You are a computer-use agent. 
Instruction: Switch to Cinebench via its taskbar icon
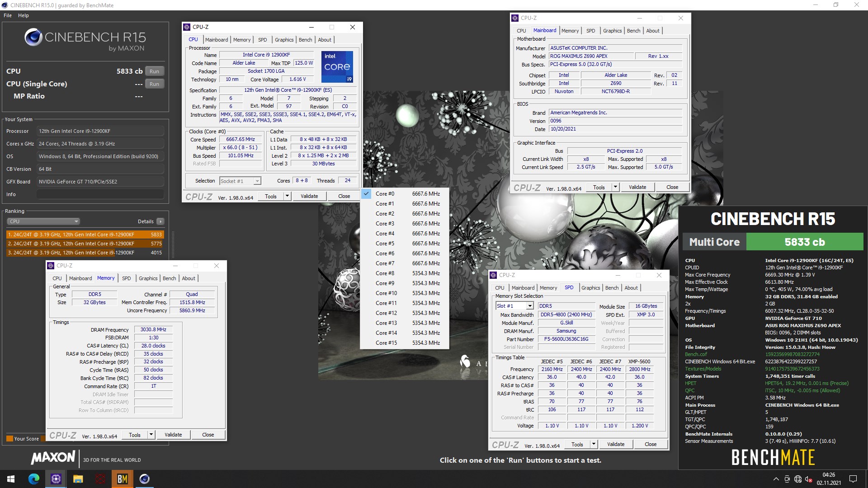tap(144, 479)
